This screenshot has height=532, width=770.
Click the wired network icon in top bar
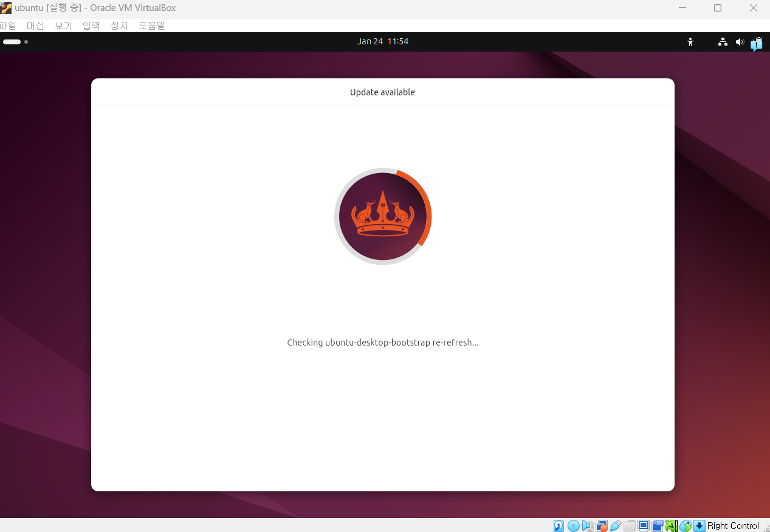(723, 42)
